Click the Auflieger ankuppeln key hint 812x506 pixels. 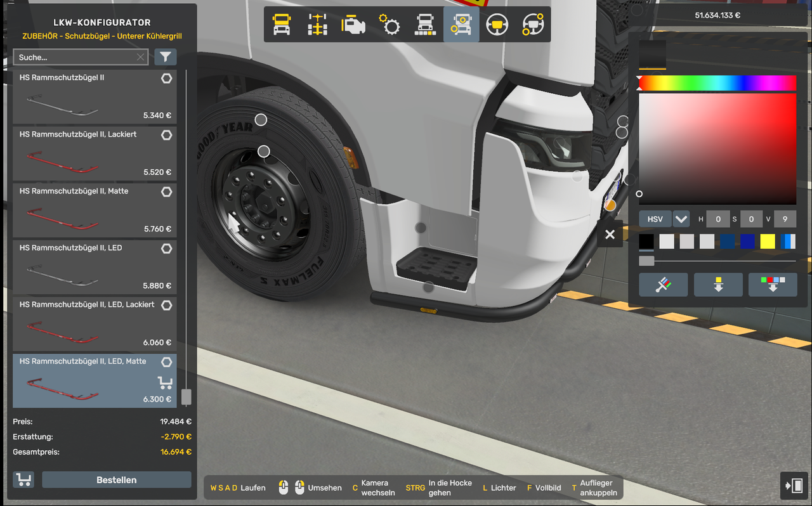[x=593, y=488]
